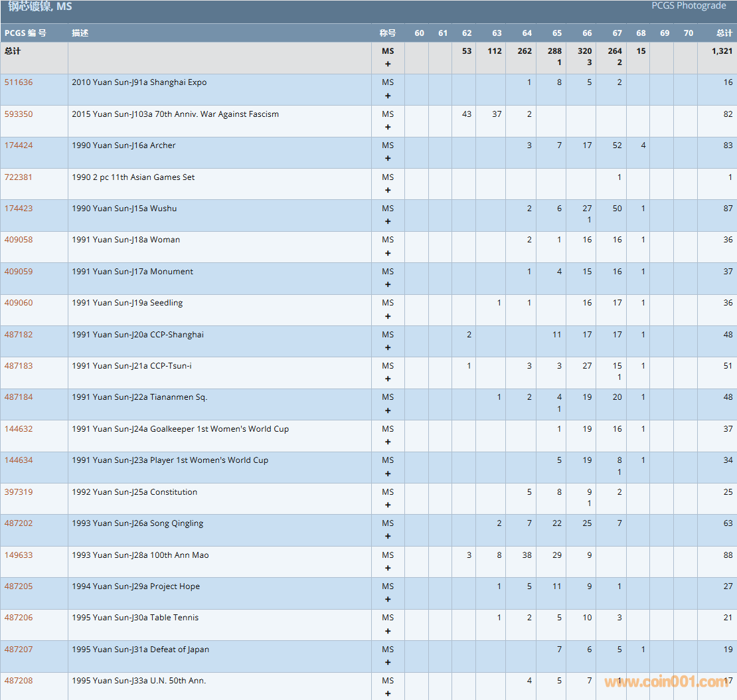Expand plus grades for Table Tennis row
The image size is (737, 700).
point(388,631)
